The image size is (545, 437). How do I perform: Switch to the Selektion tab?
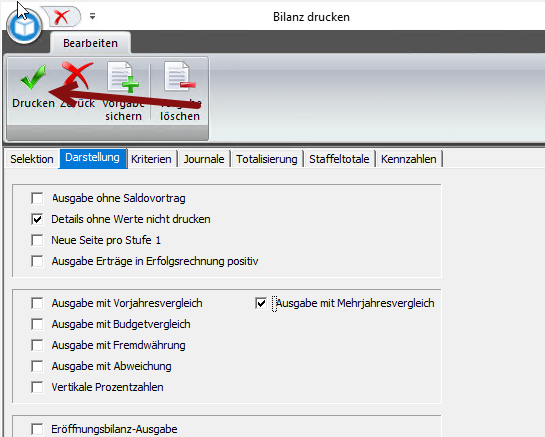click(x=32, y=159)
